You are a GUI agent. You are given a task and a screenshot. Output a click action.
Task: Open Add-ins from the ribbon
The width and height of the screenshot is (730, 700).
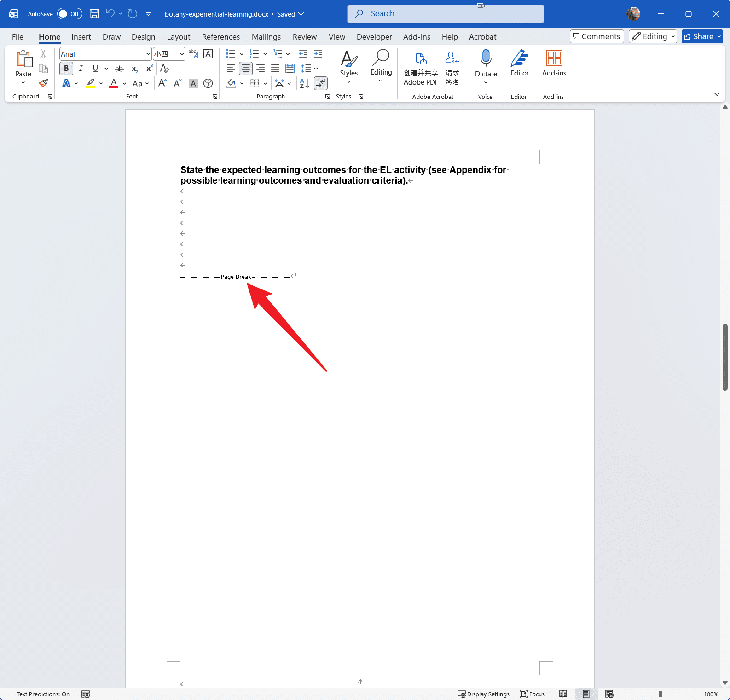coord(554,63)
